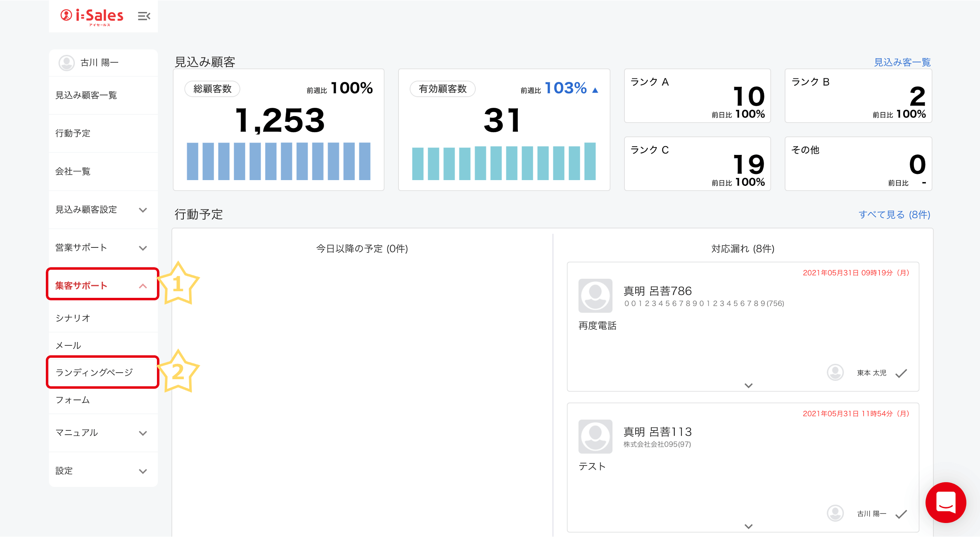Expand the 真明 呂菩786 card details chevron
980x537 pixels.
[748, 385]
